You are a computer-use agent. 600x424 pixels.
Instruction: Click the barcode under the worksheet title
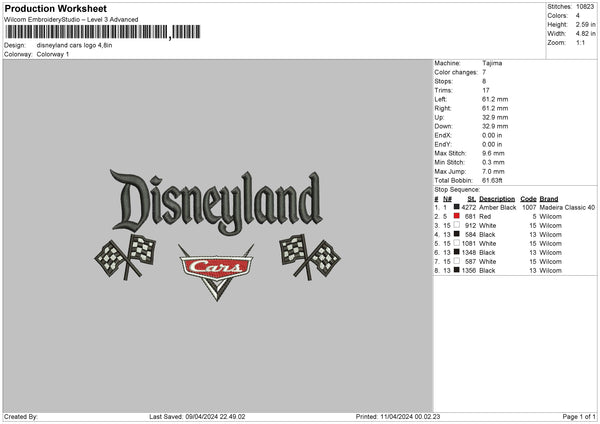point(102,32)
